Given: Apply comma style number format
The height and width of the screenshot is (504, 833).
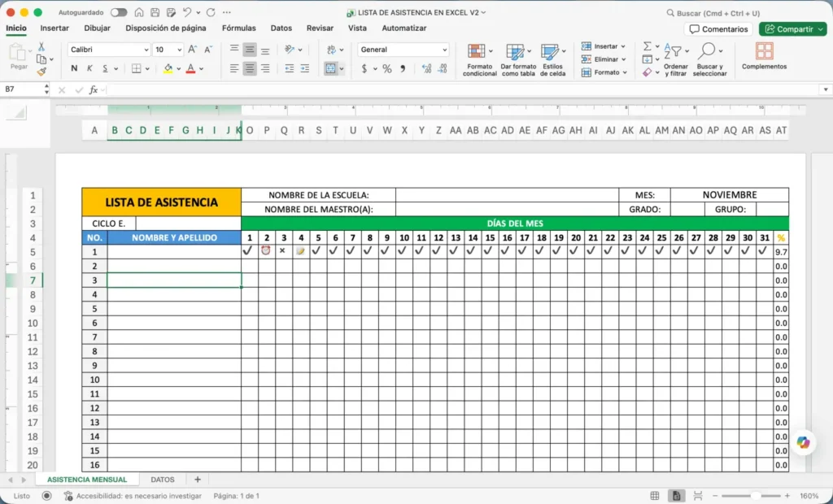Looking at the screenshot, I should click(403, 68).
